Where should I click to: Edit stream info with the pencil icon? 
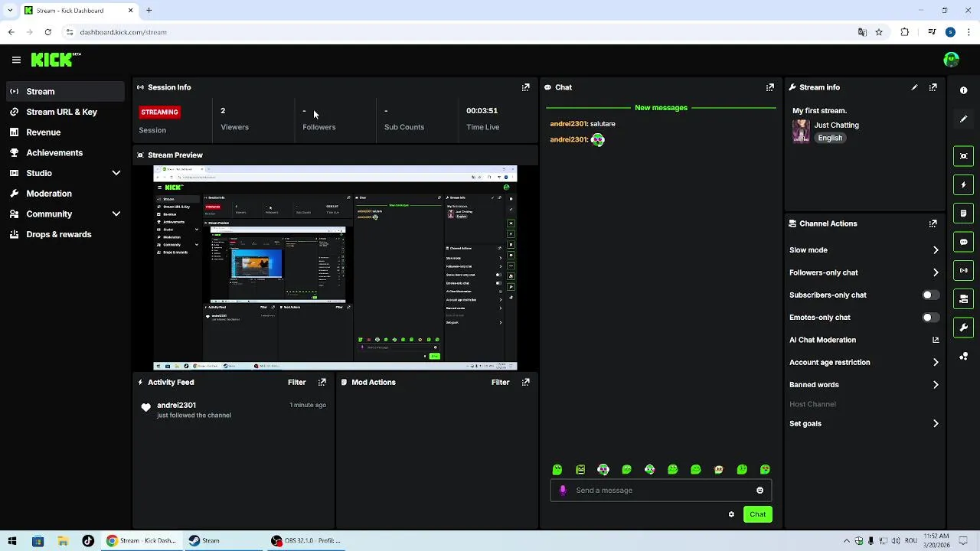pos(914,87)
